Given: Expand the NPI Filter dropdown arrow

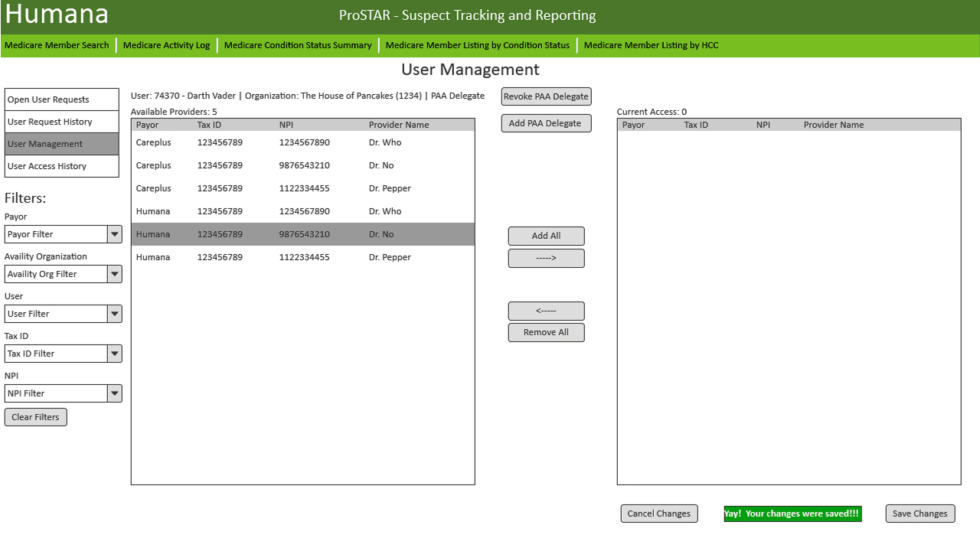Looking at the screenshot, I should [x=115, y=393].
